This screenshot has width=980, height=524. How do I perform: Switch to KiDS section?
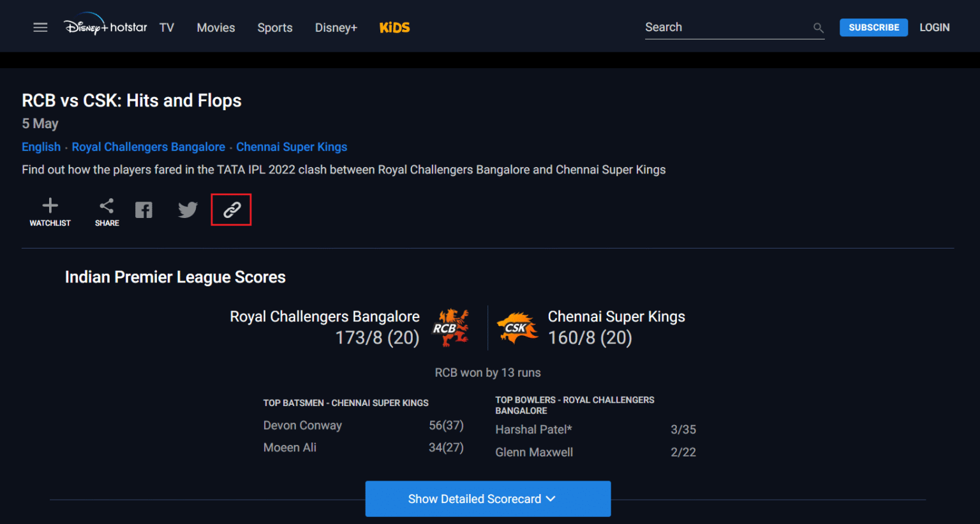(x=394, y=27)
